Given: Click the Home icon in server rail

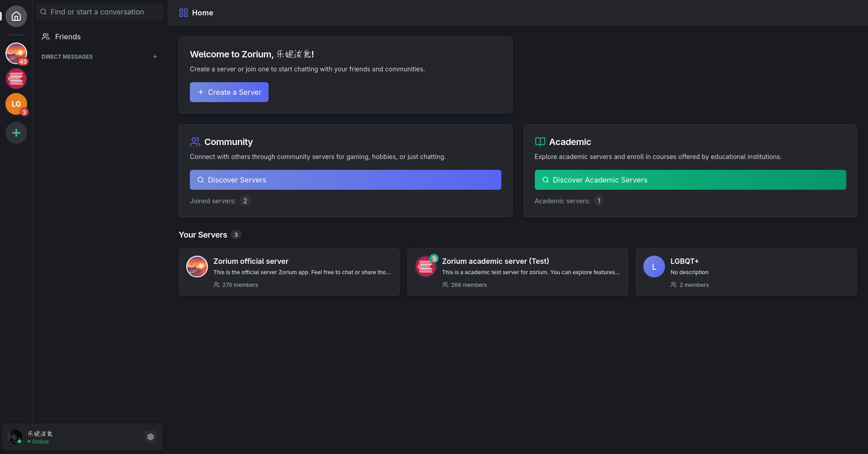Looking at the screenshot, I should pyautogui.click(x=16, y=17).
